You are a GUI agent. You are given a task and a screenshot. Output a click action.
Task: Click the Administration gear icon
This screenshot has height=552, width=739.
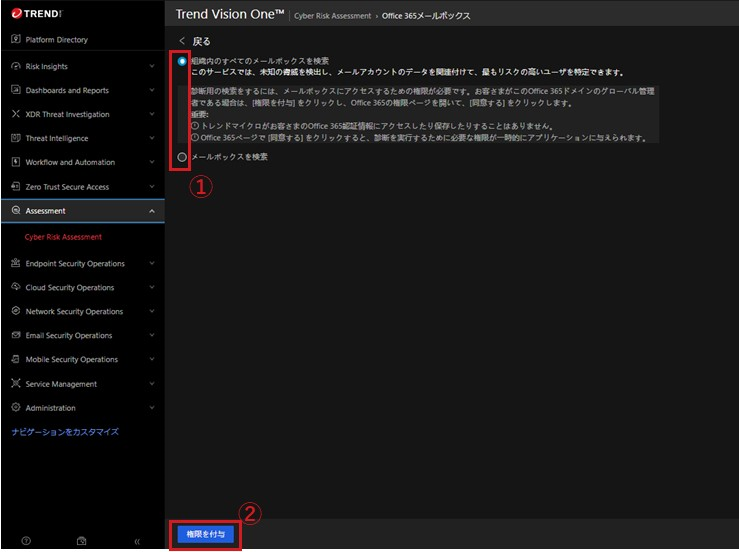click(16, 407)
